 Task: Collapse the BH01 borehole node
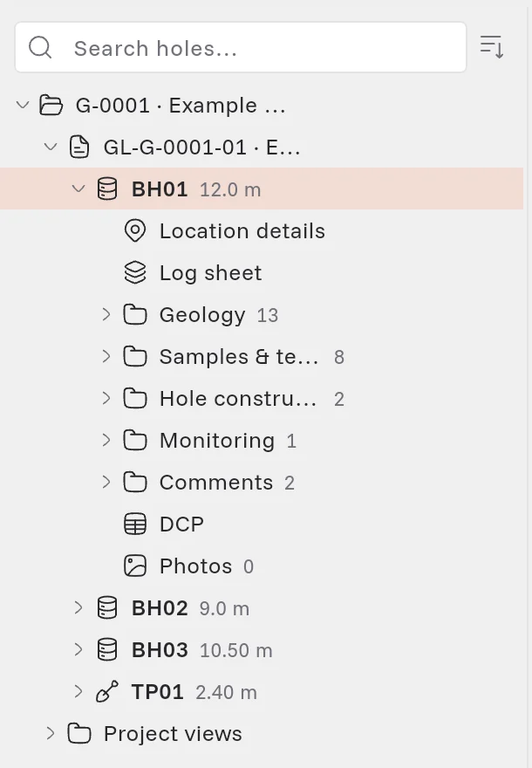78,189
